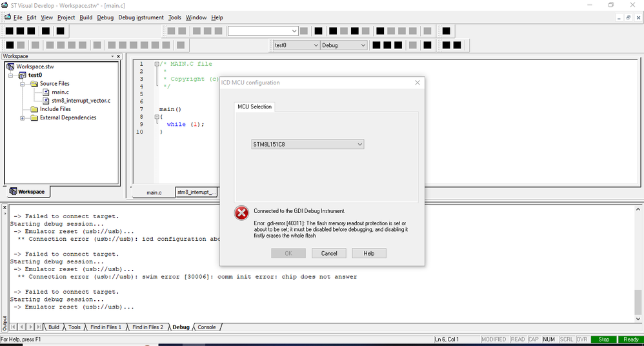Viewport: 644px width, 346px height.
Task: Collapse the test0 project node
Action: tap(11, 75)
